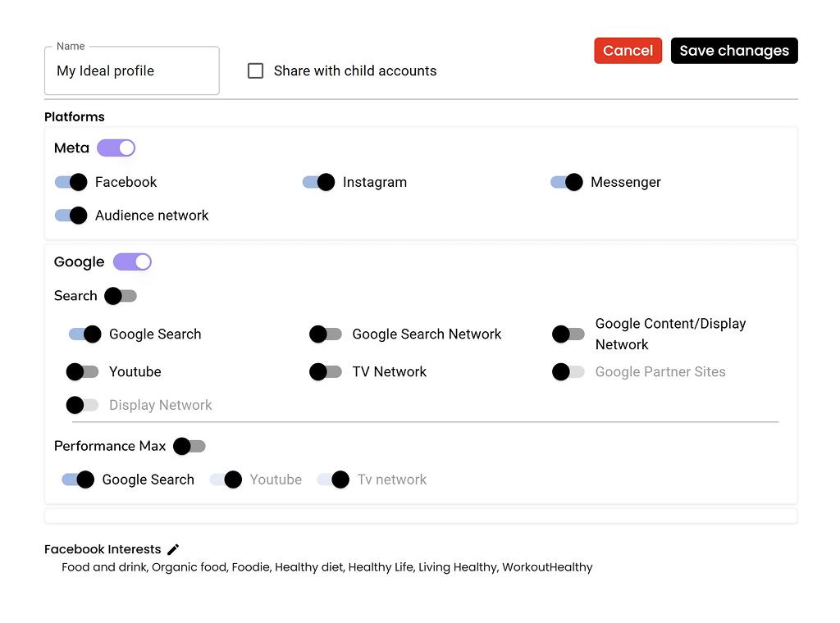Turn off the Instagram toggle
The width and height of the screenshot is (840, 623).
pos(318,182)
